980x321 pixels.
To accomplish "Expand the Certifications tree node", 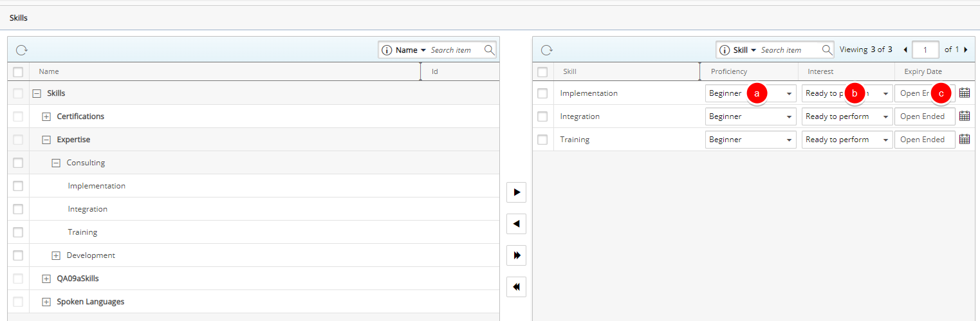I will coord(46,116).
